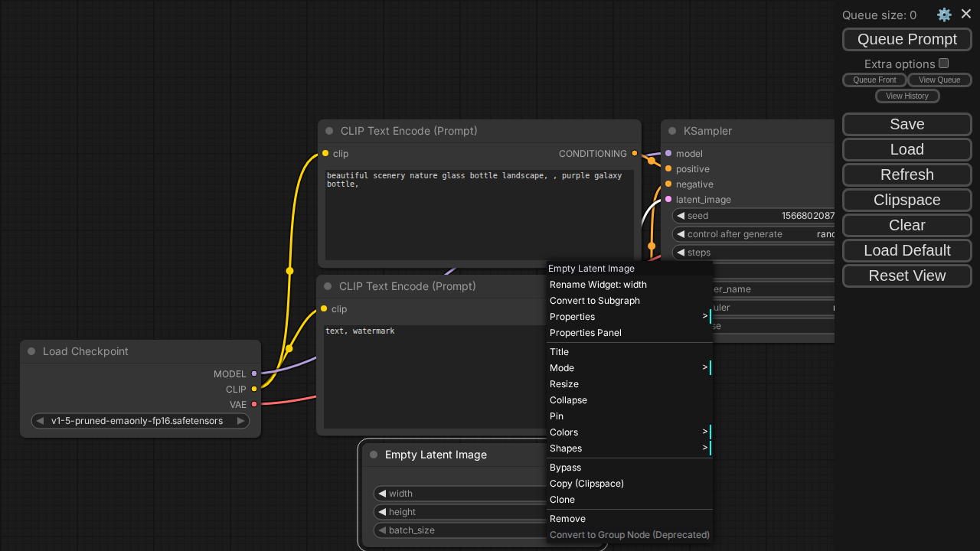Screen dimensions: 980x551
Task: Click the Empty Latent Image collapse dot
Action: (374, 455)
